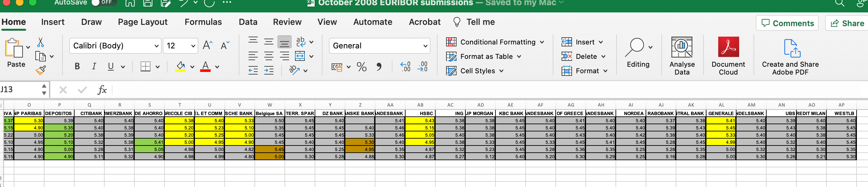Open the Cell Styles menu
The width and height of the screenshot is (868, 187).
[475, 71]
